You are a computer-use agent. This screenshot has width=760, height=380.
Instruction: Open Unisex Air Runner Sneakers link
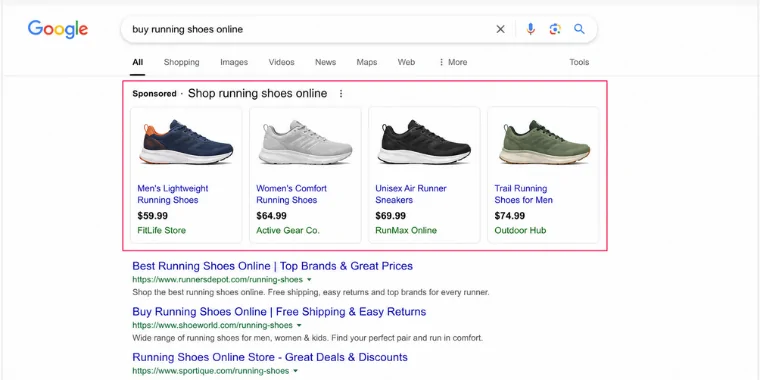411,194
